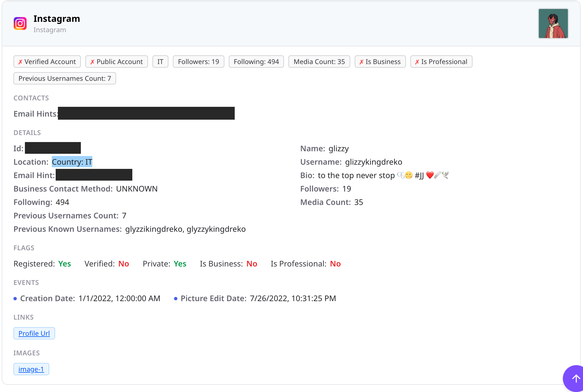Screen dimensions: 583x392
Task: Click the Following: 494 tag
Action: point(256,62)
